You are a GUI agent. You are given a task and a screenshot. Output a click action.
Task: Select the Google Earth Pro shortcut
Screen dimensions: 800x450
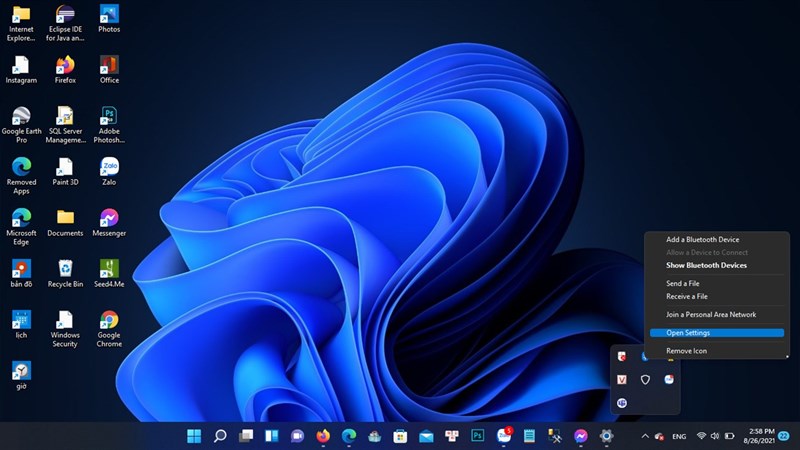[x=20, y=116]
